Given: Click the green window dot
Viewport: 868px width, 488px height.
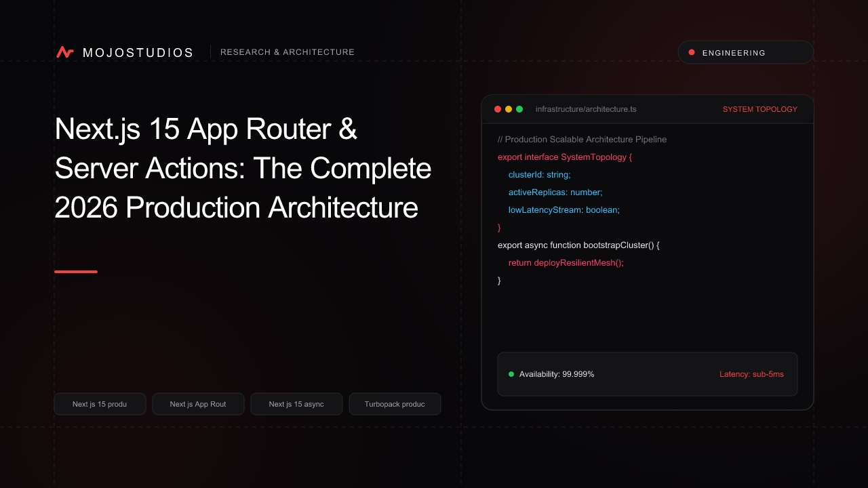Looking at the screenshot, I should [519, 109].
